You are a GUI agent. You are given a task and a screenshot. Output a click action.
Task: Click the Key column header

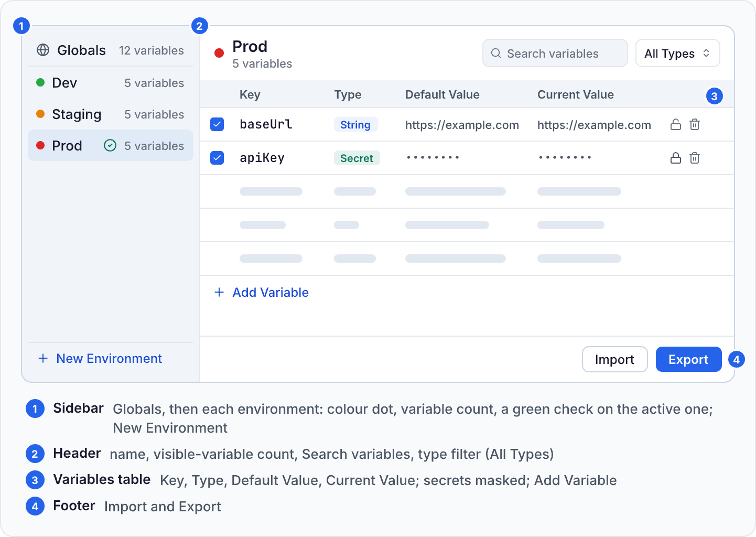250,94
